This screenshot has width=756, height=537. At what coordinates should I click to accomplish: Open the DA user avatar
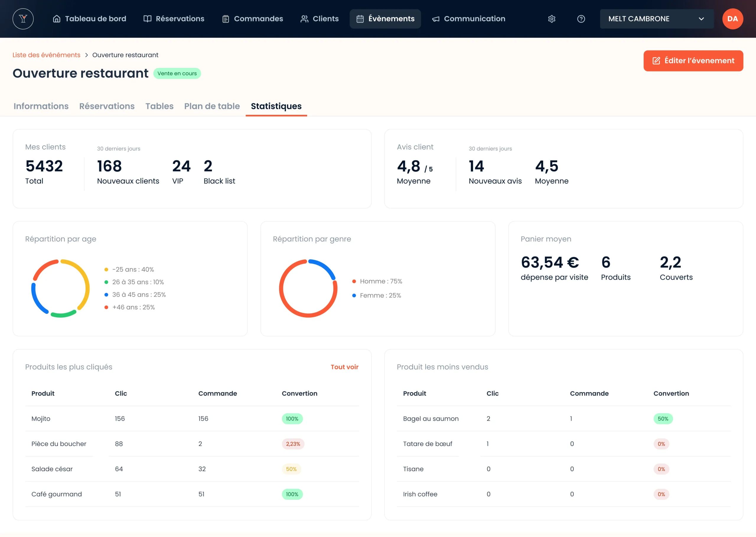pos(732,19)
